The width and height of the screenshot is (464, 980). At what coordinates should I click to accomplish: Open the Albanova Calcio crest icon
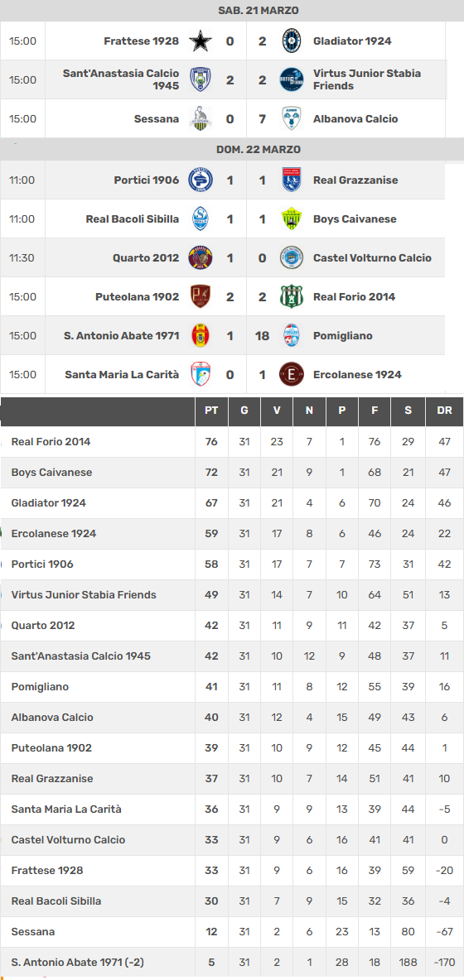point(292,118)
